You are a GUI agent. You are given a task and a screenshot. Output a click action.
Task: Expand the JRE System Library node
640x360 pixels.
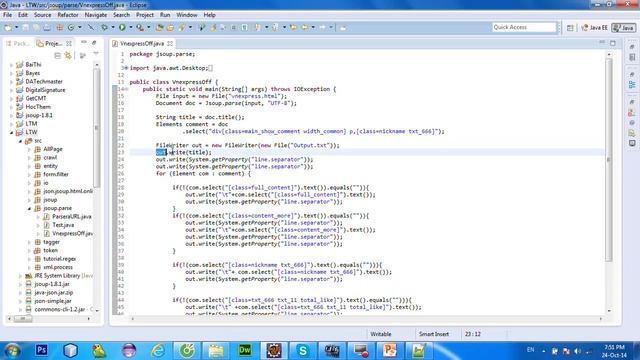[x=20, y=276]
